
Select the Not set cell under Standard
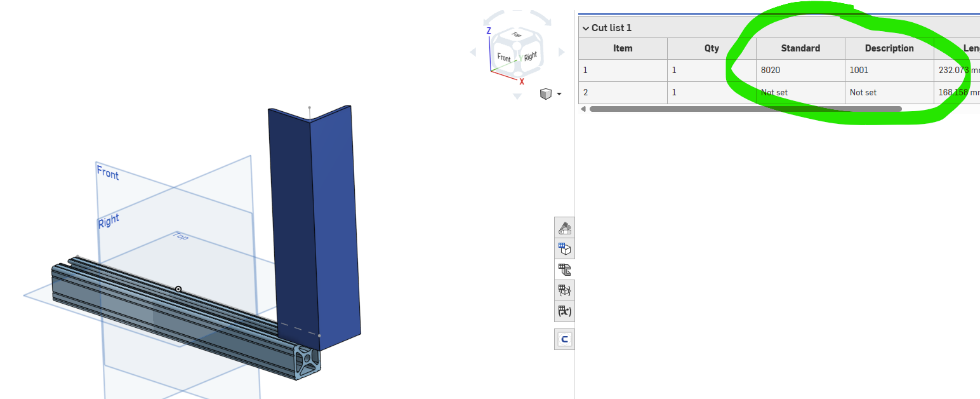point(800,93)
